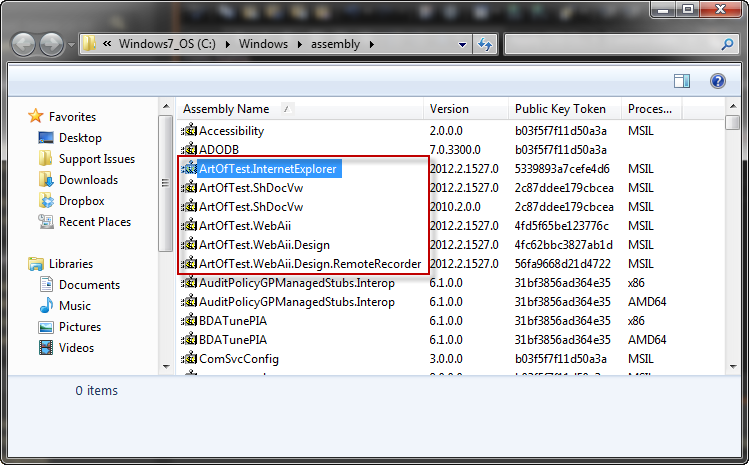749x465 pixels.
Task: Click the Refresh button beside address bar
Action: (x=486, y=44)
